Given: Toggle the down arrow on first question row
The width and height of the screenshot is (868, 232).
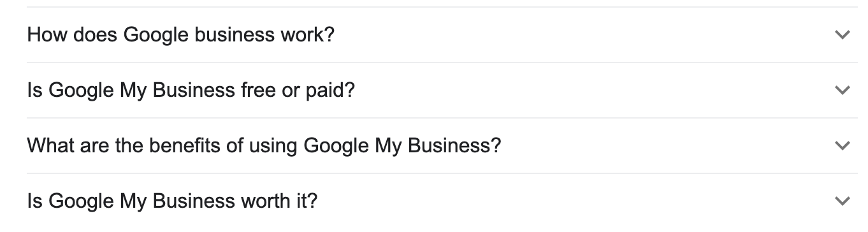Looking at the screenshot, I should (843, 35).
